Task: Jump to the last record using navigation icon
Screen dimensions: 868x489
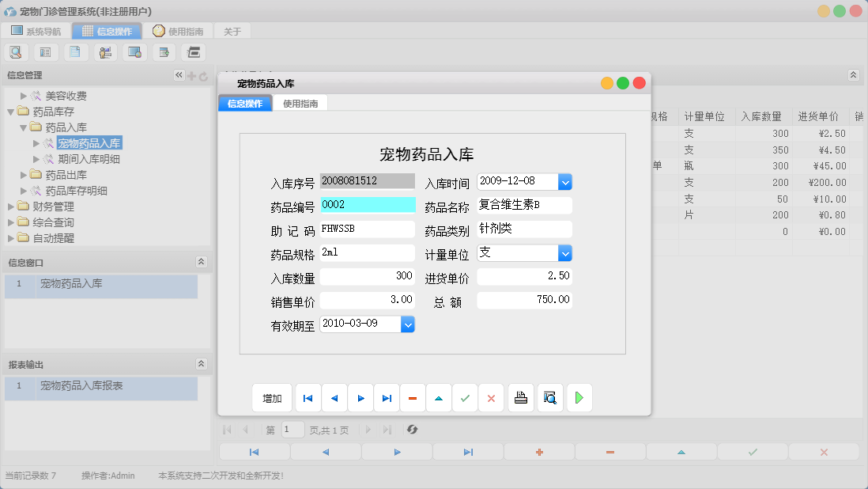Action: coord(387,397)
